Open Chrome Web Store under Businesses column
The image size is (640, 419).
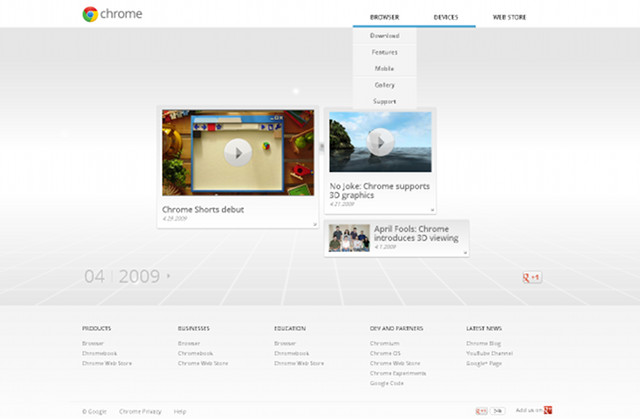click(203, 363)
